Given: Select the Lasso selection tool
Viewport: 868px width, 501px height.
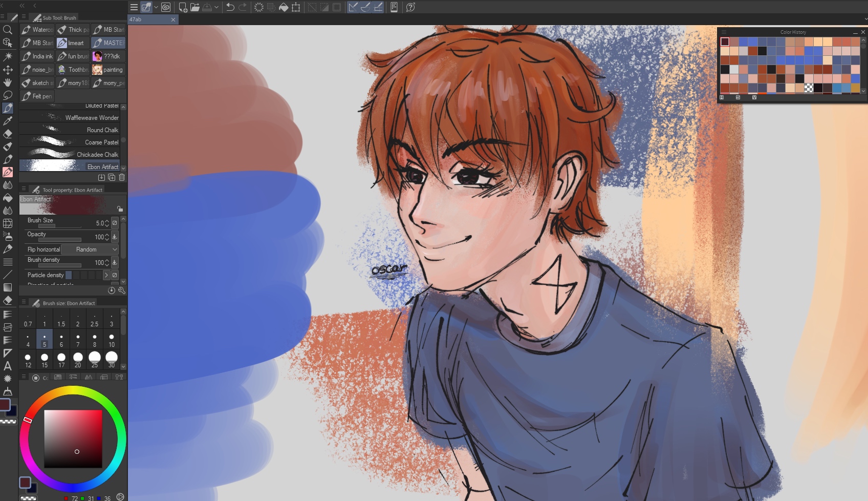Looking at the screenshot, I should [x=8, y=95].
